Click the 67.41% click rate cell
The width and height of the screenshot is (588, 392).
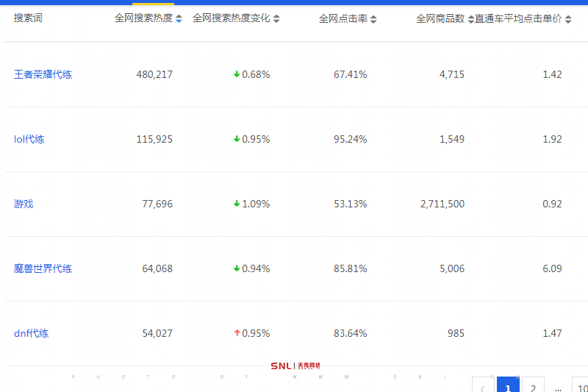[x=351, y=74]
